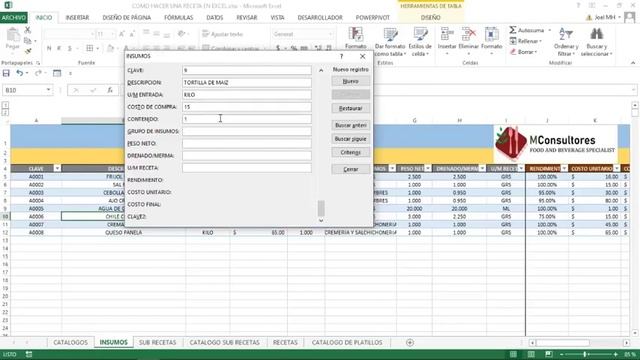
Task: Click the Buscar anterior button
Action: [351, 125]
